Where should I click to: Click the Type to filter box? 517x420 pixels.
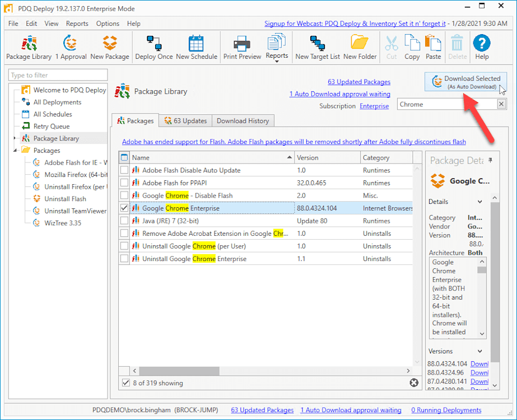(58, 75)
